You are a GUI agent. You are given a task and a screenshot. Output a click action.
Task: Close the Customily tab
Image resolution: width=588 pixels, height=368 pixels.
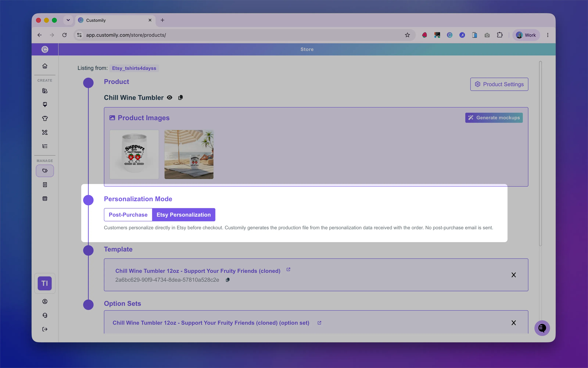click(x=150, y=20)
